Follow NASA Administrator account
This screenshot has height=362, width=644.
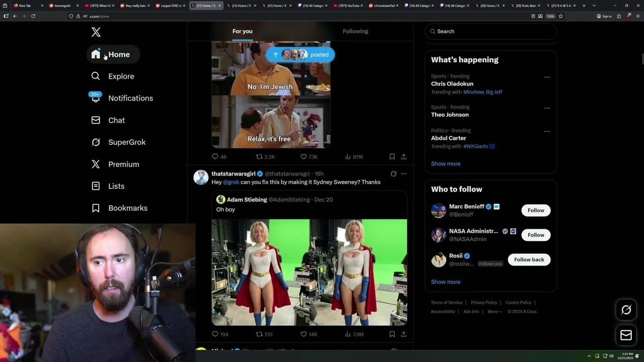point(536,235)
